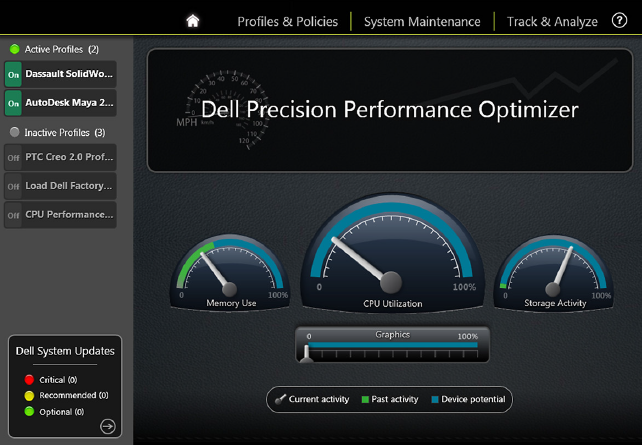
Task: Click the Device potential legend text
Action: [x=473, y=399]
